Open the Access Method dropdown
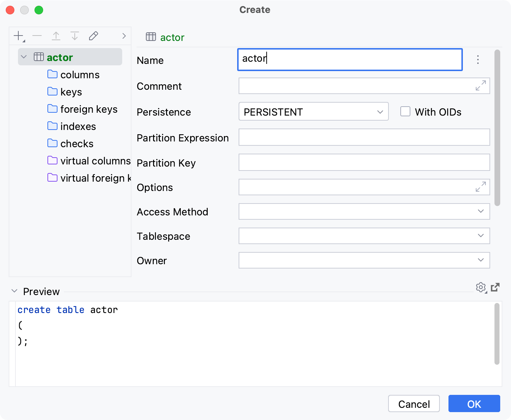 (364, 211)
